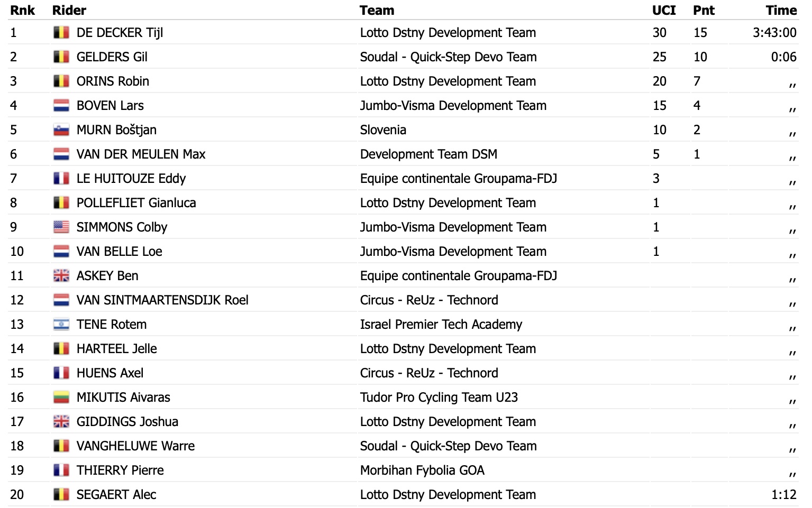The image size is (812, 508).
Task: Click the British flag next to ASKEY Ben
Action: pyautogui.click(x=61, y=276)
